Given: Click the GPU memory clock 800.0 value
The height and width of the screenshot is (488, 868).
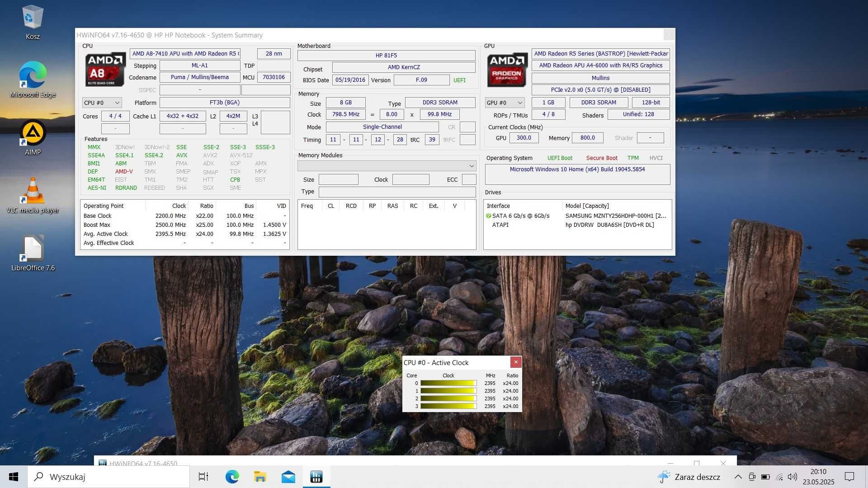Looking at the screenshot, I should (588, 138).
